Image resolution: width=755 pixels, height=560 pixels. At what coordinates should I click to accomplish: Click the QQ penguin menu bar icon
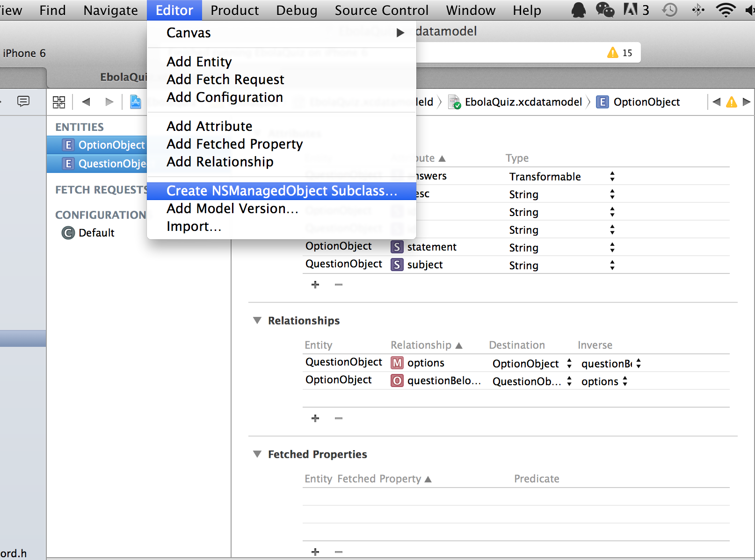578,10
